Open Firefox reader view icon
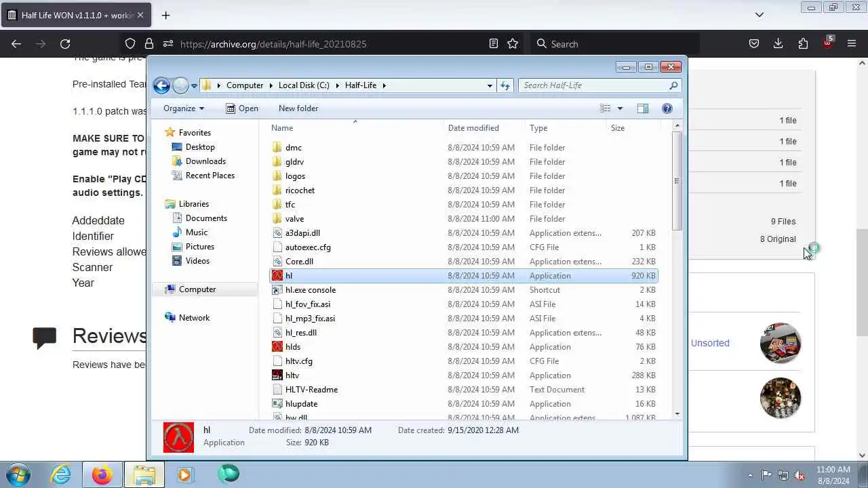 [494, 43]
